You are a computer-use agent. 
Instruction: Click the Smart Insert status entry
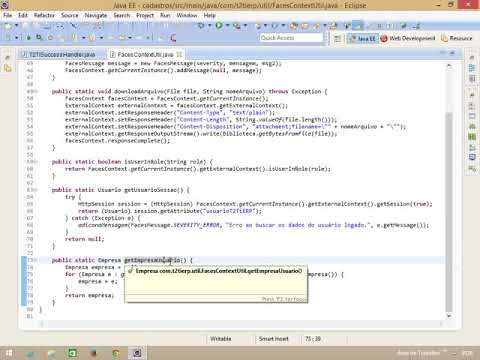[x=274, y=339]
